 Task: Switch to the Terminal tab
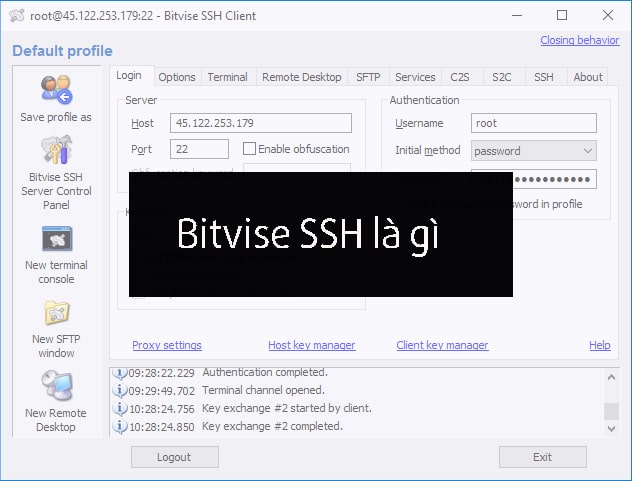(x=227, y=77)
